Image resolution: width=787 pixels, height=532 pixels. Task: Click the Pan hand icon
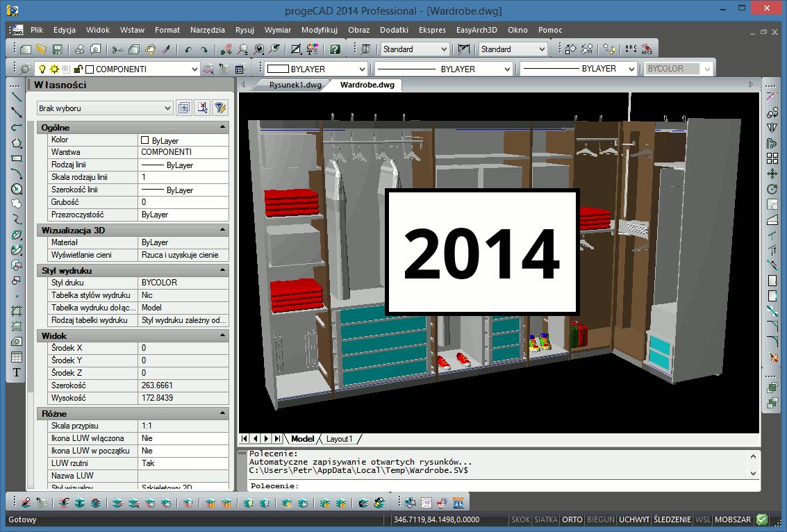(226, 49)
